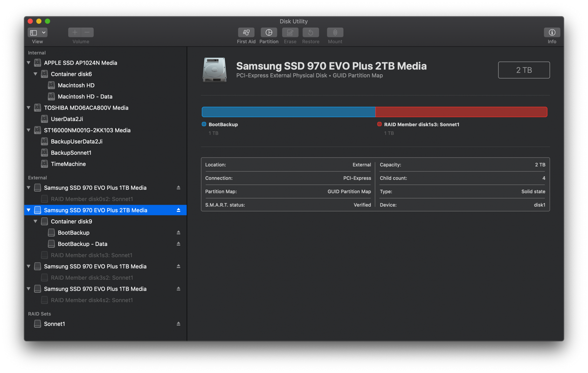Image resolution: width=588 pixels, height=373 pixels.
Task: Click the Erase toolbar icon
Action: [x=290, y=32]
